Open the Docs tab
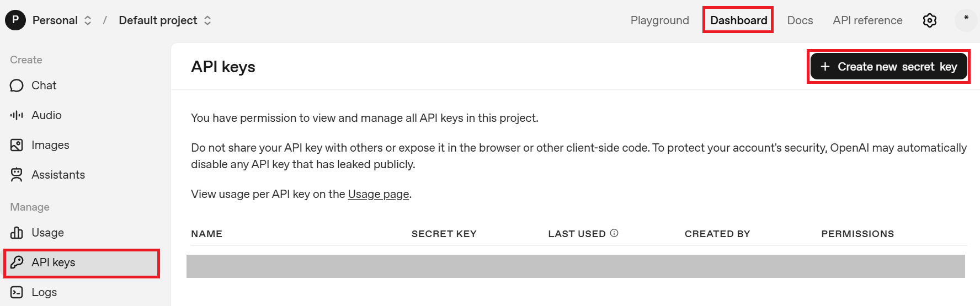This screenshot has height=306, width=980. 800,20
